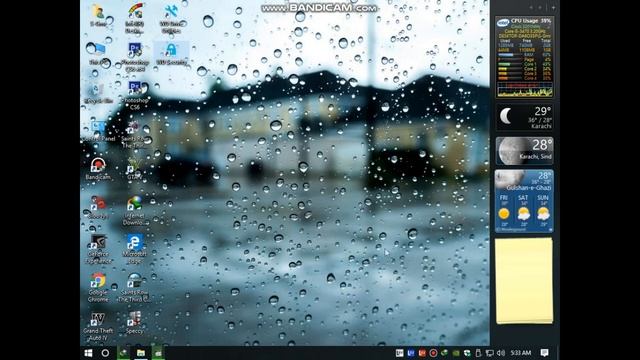The image size is (640, 360).
Task: Open the Photoshop CS6 x64 desktop shortcut
Action: (x=135, y=57)
